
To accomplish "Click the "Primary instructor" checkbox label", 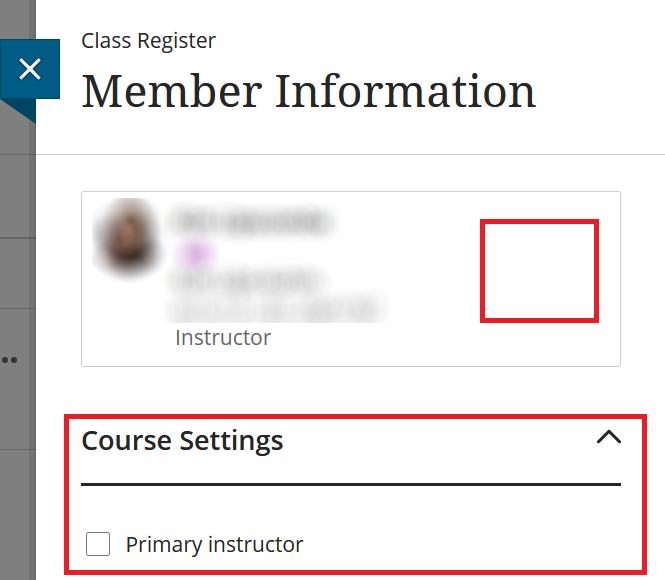I will [x=214, y=545].
